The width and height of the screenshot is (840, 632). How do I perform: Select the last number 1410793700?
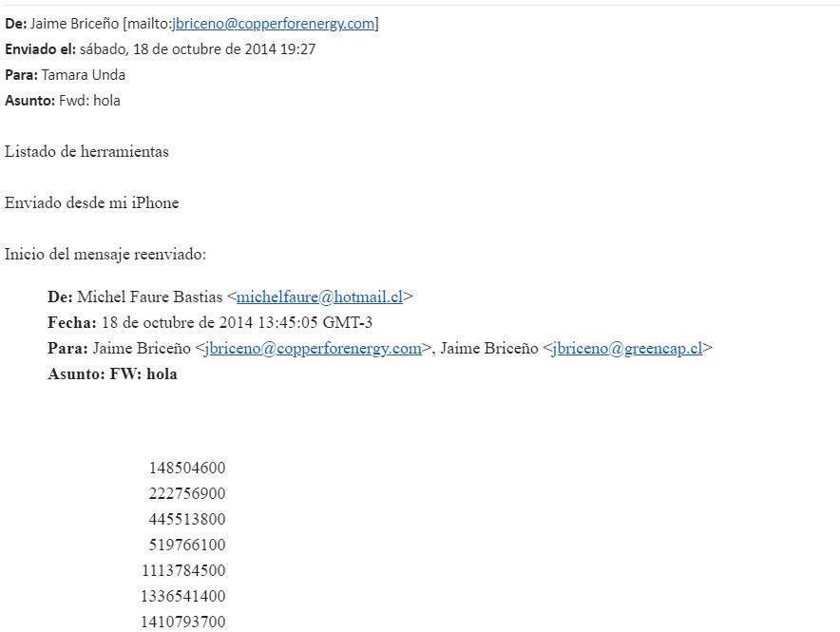[183, 622]
